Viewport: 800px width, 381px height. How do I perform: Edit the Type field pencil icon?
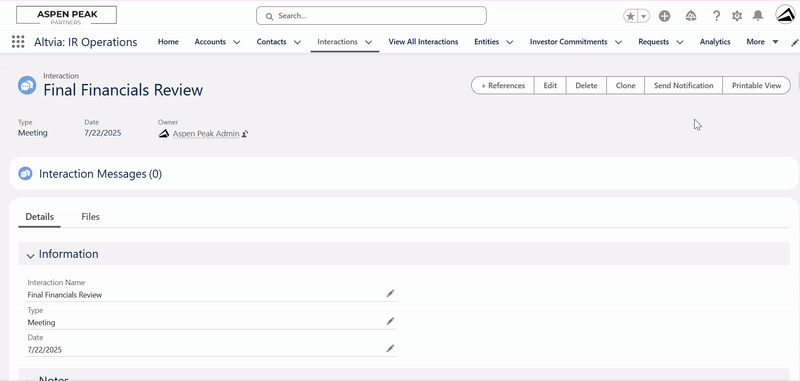pyautogui.click(x=390, y=321)
